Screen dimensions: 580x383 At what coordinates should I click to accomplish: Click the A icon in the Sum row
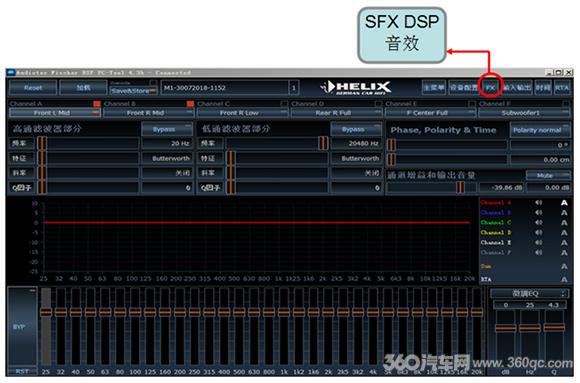[564, 266]
